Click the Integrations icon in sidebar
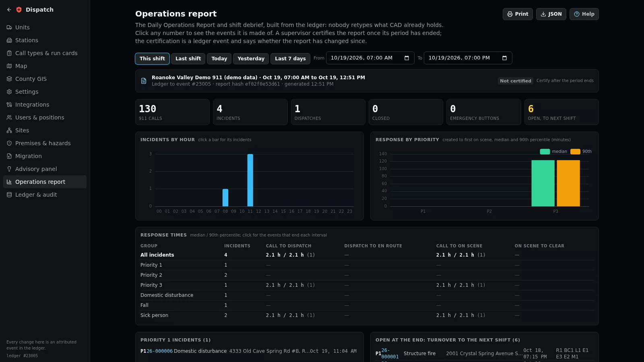Viewport: 644px width, 362px height. tap(9, 105)
